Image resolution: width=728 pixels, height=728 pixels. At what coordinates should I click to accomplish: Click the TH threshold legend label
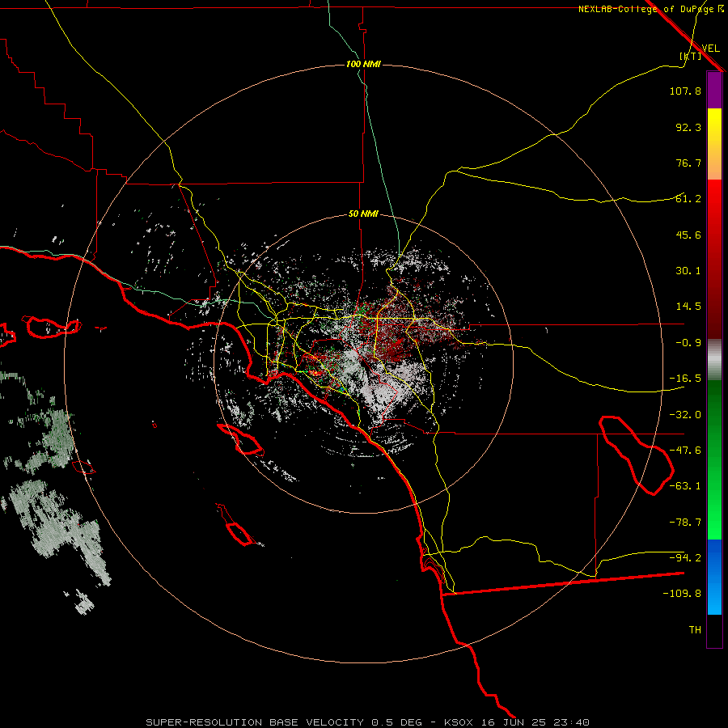tap(695, 630)
